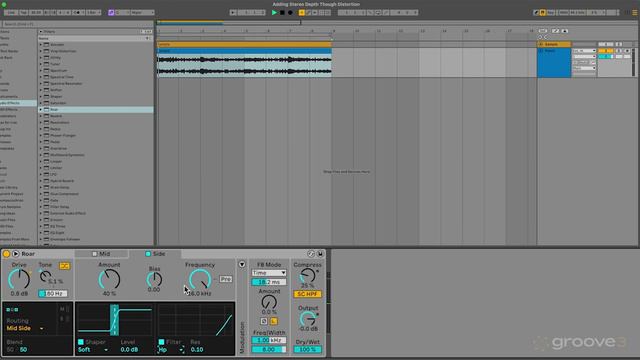Click the 1.00 kHz Freq/Width field
This screenshot has height=360, width=640.
(x=269, y=340)
